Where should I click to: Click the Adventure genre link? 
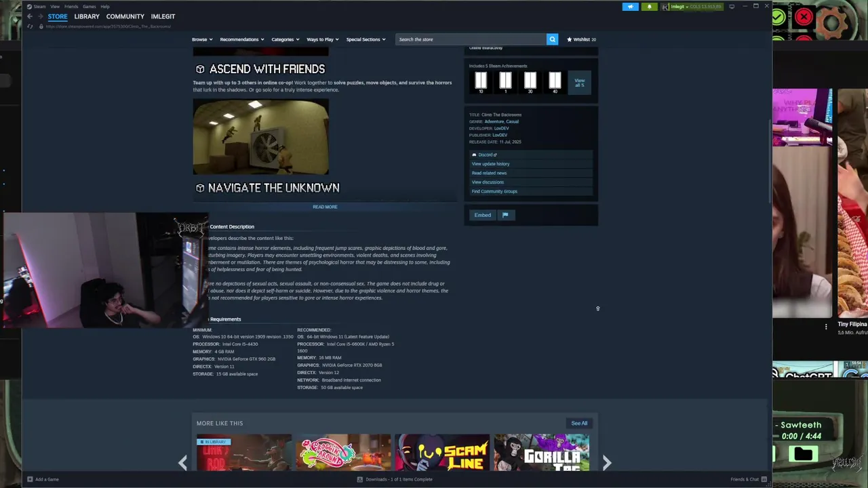pos(494,121)
